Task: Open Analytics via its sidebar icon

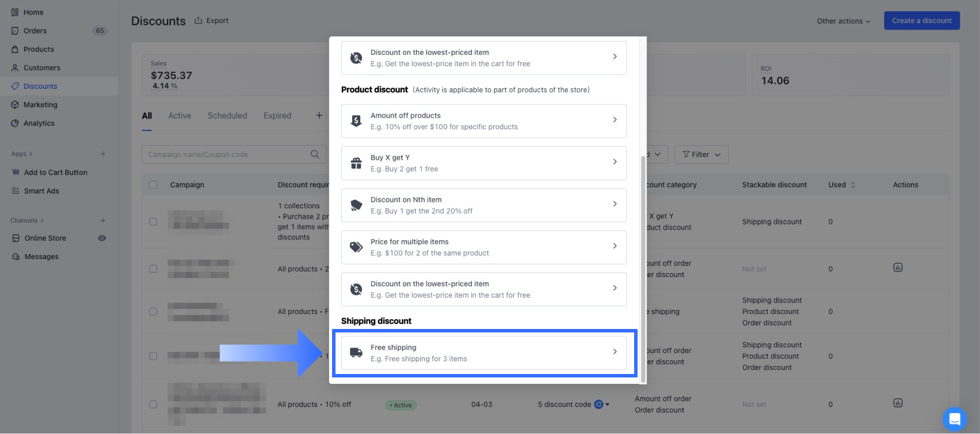Action: [15, 123]
